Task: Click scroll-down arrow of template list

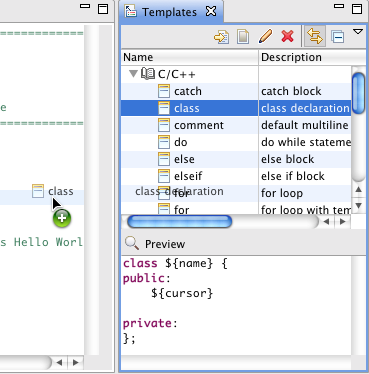Action: click(x=359, y=205)
